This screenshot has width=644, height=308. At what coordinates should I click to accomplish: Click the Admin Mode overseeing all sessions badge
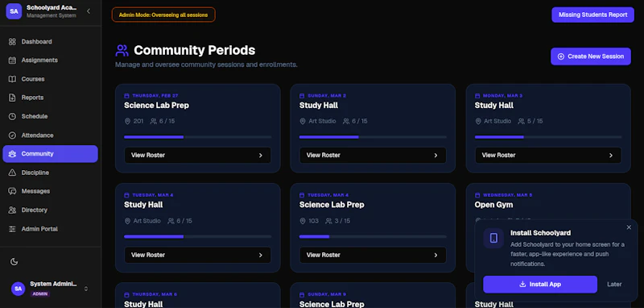[x=163, y=15]
